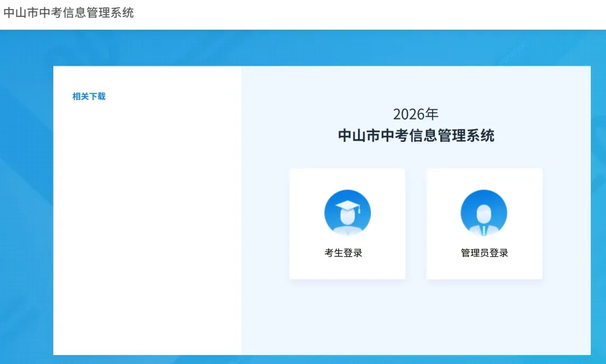
Task: Open the 考生登录 student login text
Action: [343, 253]
